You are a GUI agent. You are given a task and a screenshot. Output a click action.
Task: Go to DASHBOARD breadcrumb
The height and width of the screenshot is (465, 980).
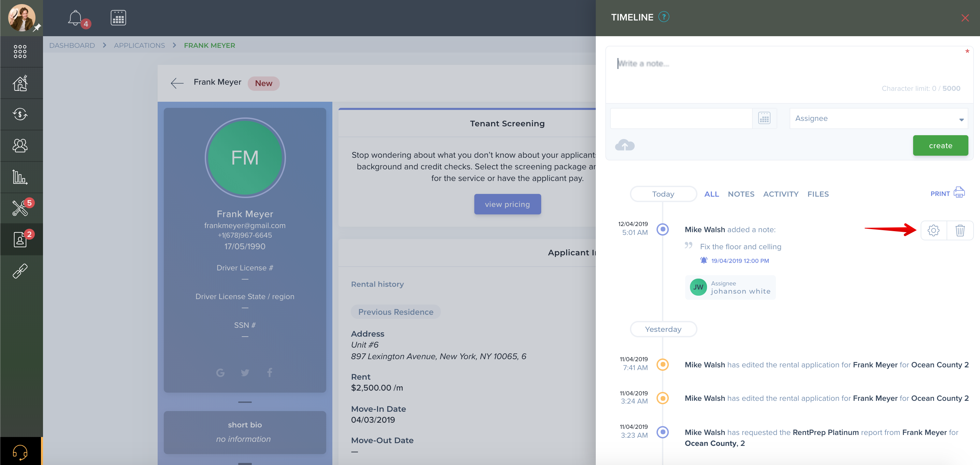coord(72,45)
